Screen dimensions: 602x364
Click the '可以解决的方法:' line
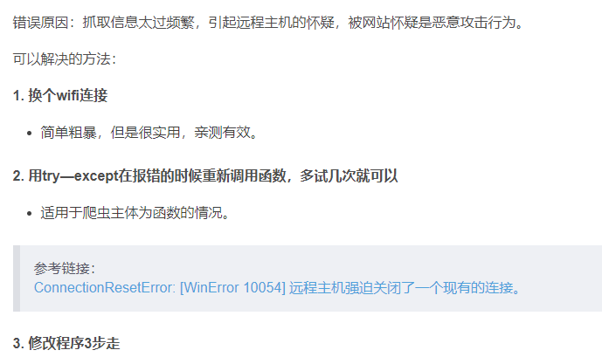pyautogui.click(x=65, y=59)
